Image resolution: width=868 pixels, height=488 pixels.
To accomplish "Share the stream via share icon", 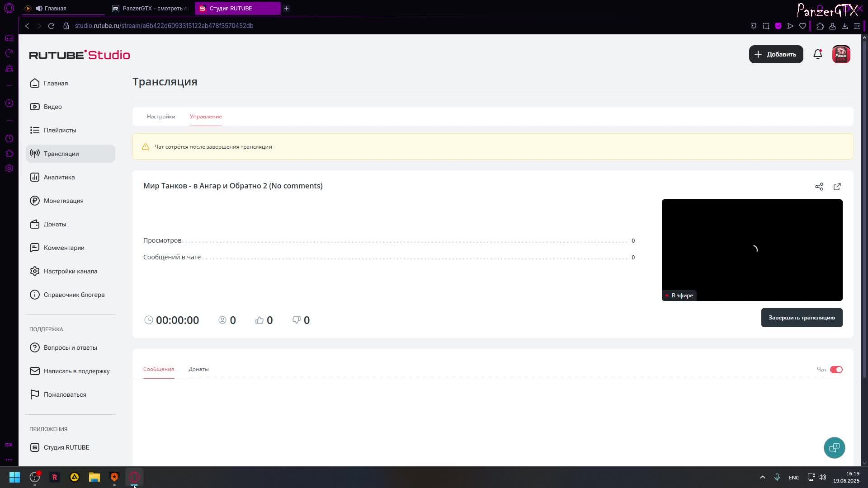I will (x=819, y=187).
